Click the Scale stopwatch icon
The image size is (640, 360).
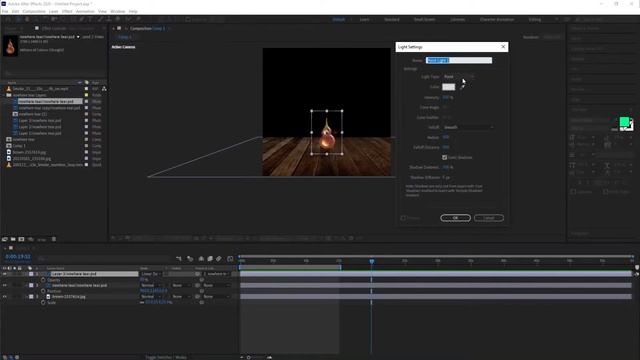[x=43, y=302]
